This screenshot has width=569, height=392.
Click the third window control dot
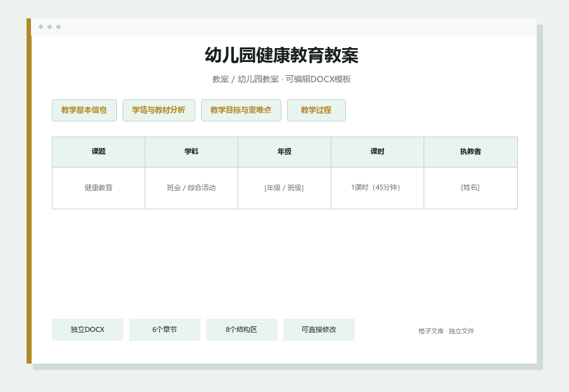[x=58, y=27]
